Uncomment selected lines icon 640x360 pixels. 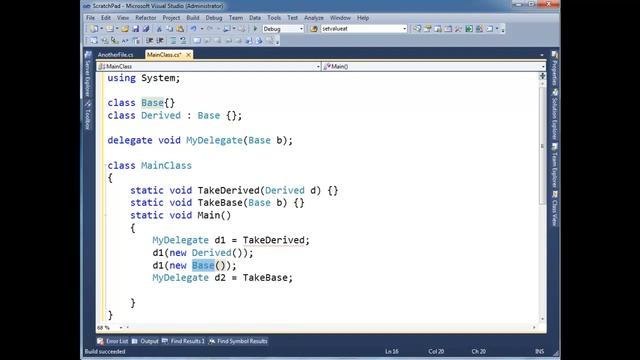[183, 40]
